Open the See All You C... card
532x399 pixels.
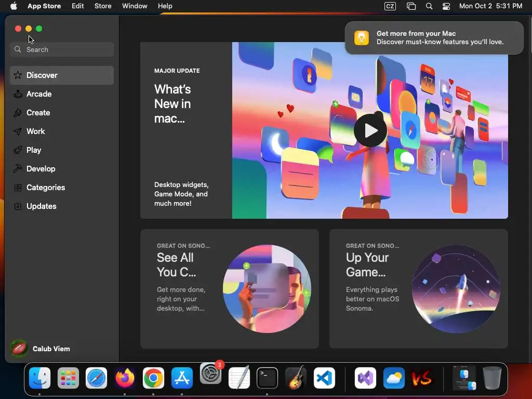[x=229, y=289]
